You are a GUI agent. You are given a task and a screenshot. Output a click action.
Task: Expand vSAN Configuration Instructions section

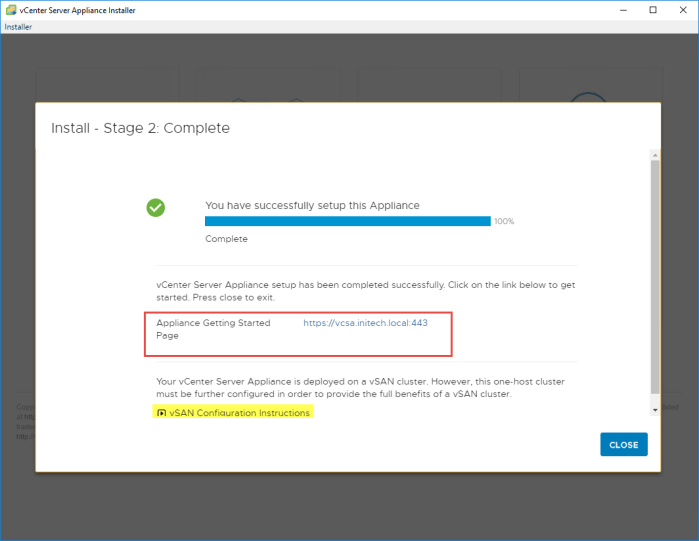tap(239, 412)
